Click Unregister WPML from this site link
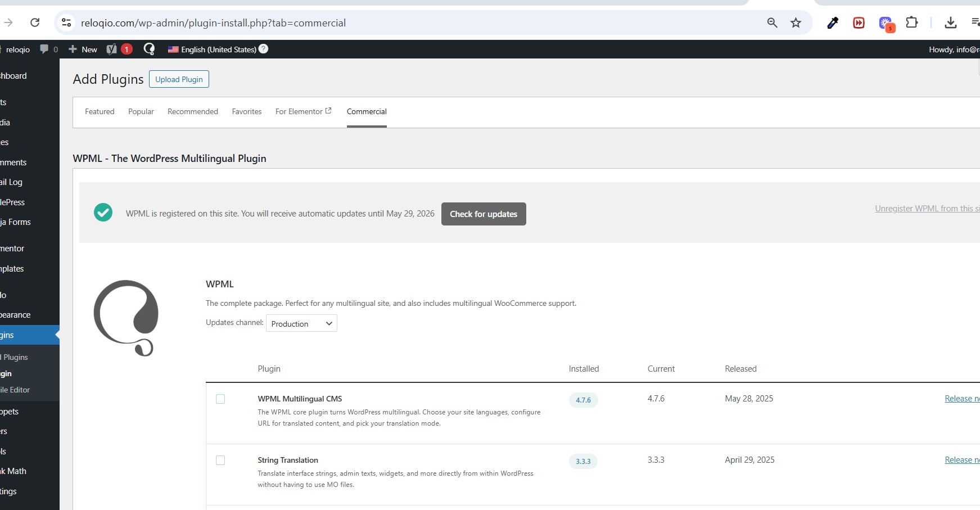The image size is (980, 510). [x=927, y=209]
